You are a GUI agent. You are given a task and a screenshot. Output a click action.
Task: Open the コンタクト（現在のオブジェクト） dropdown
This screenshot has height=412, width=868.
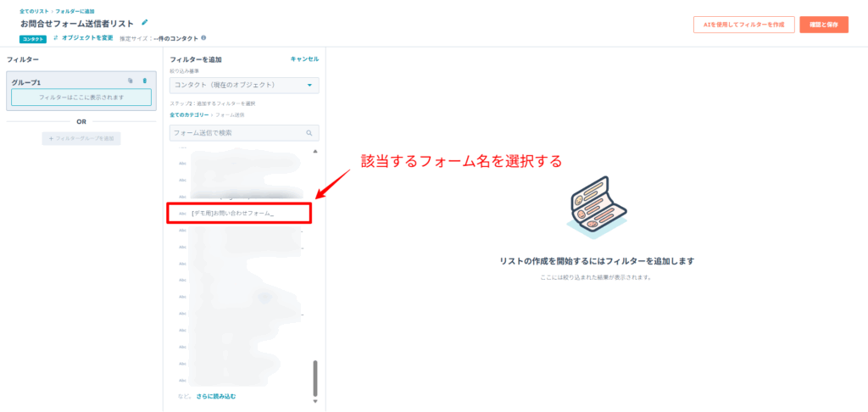click(x=244, y=86)
